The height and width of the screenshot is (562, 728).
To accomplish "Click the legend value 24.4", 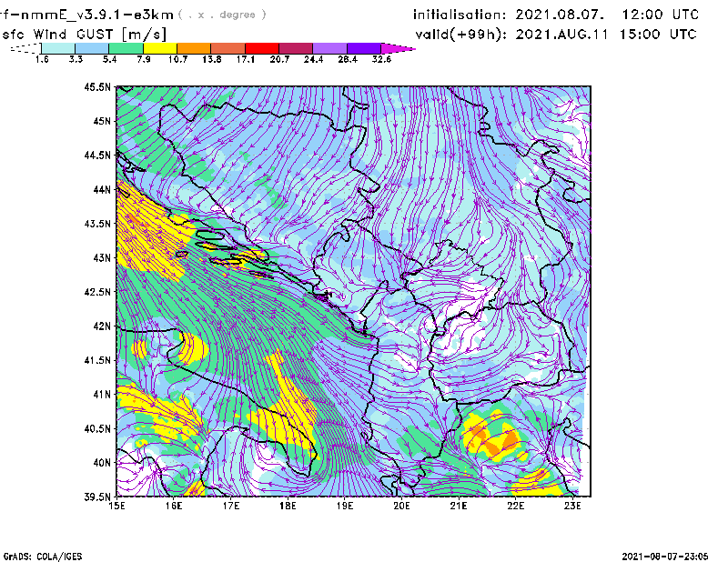I will [313, 59].
